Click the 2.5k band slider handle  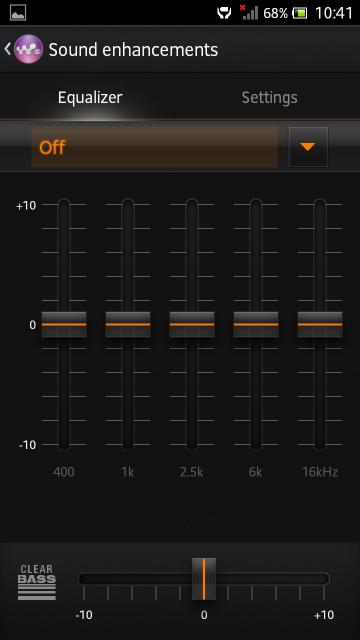point(192,324)
